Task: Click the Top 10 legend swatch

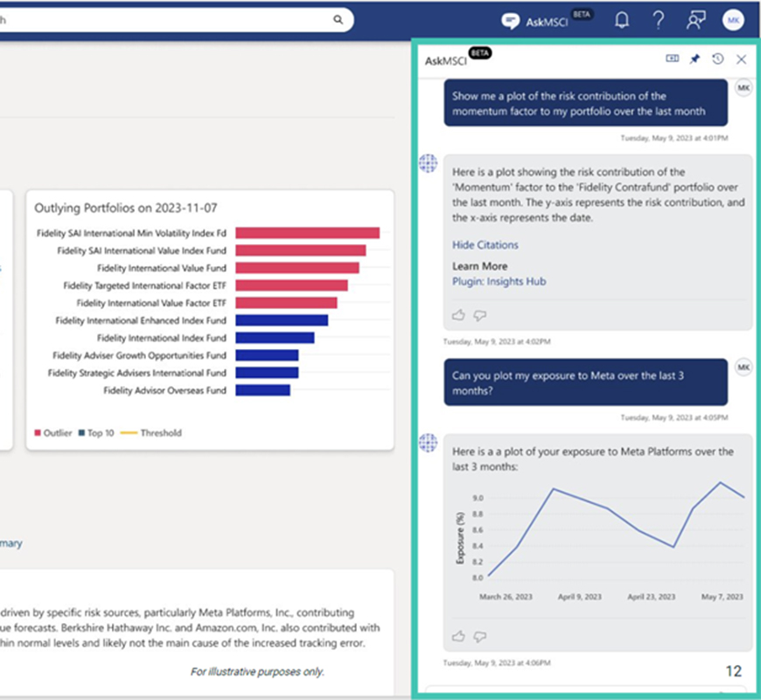Action: [81, 432]
